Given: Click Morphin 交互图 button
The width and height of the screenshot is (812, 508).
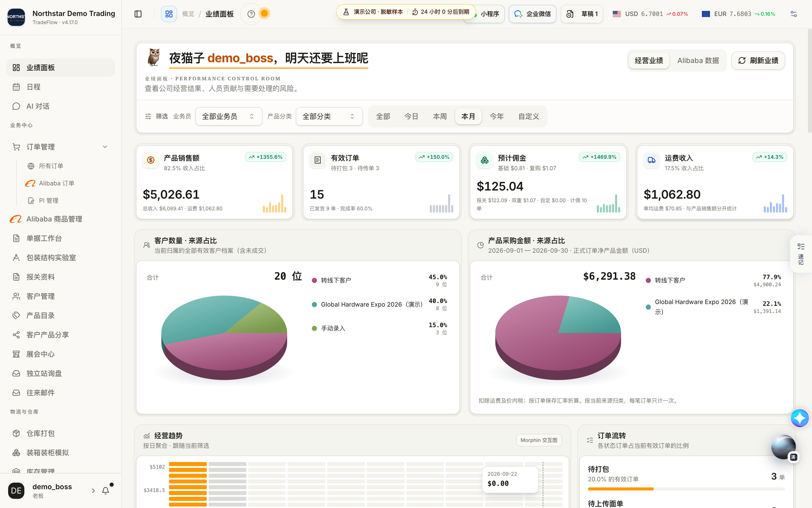Looking at the screenshot, I should pyautogui.click(x=538, y=440).
